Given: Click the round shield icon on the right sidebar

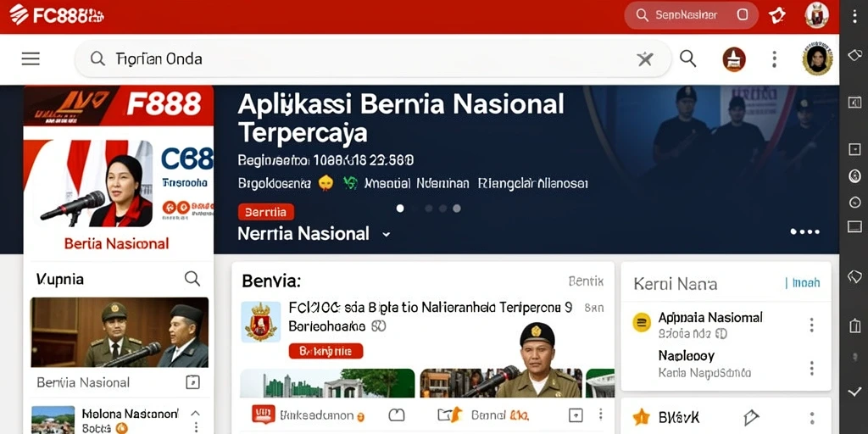Looking at the screenshot, I should (x=854, y=176).
